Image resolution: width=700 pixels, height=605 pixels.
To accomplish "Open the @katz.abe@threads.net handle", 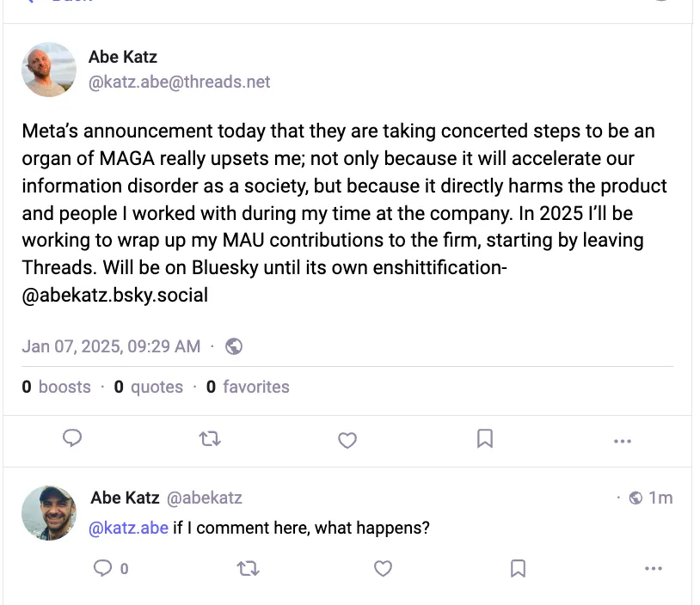I will [179, 82].
